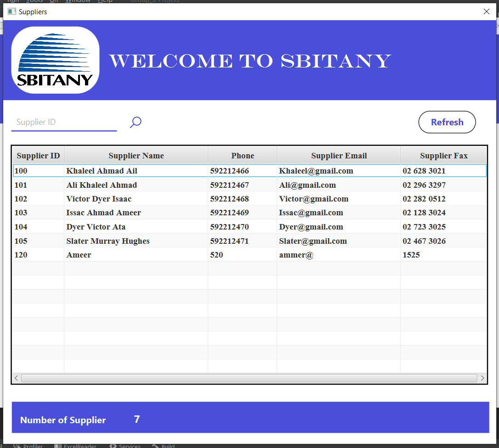Click phone number 592212468
The height and width of the screenshot is (448, 499).
click(x=229, y=199)
